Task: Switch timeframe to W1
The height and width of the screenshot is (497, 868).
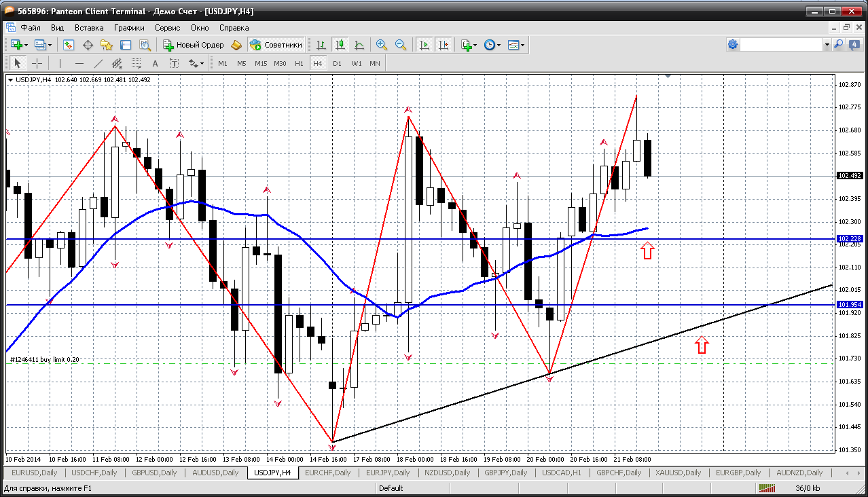Action: click(356, 63)
